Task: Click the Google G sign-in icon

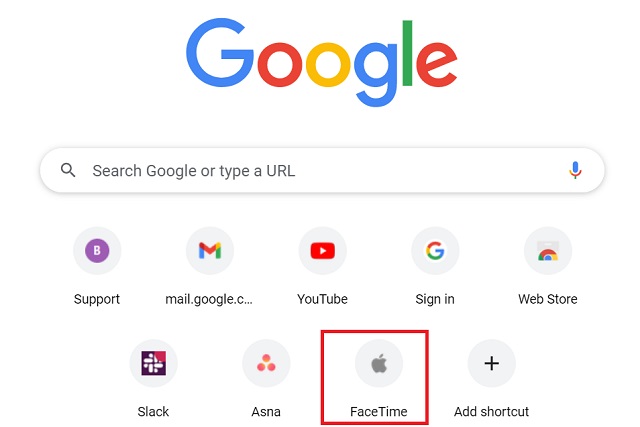Action: [x=435, y=251]
